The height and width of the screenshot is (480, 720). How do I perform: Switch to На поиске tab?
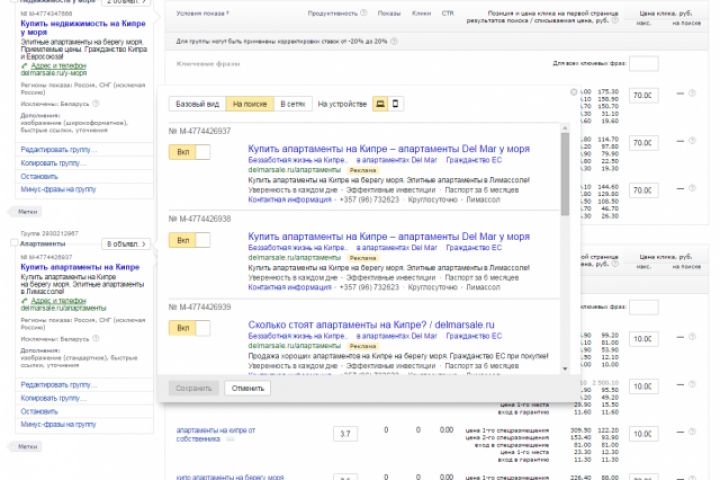250,104
